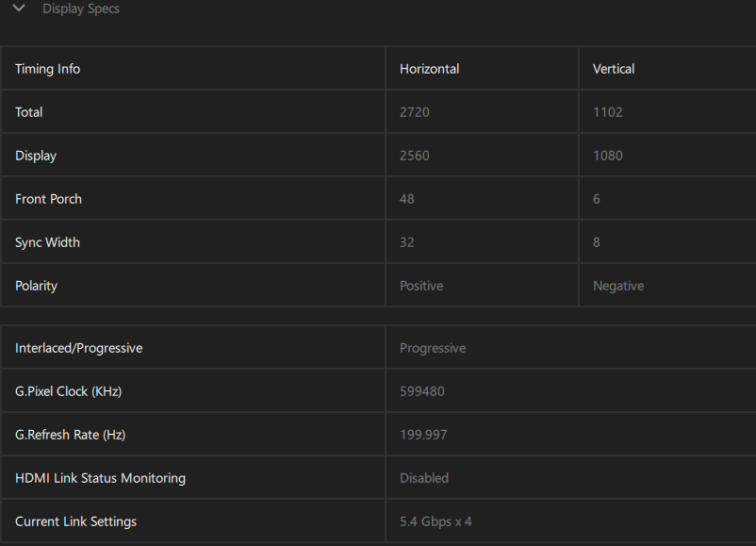Select the Vertical column header
Screen dimensions: 756x546
pos(614,69)
